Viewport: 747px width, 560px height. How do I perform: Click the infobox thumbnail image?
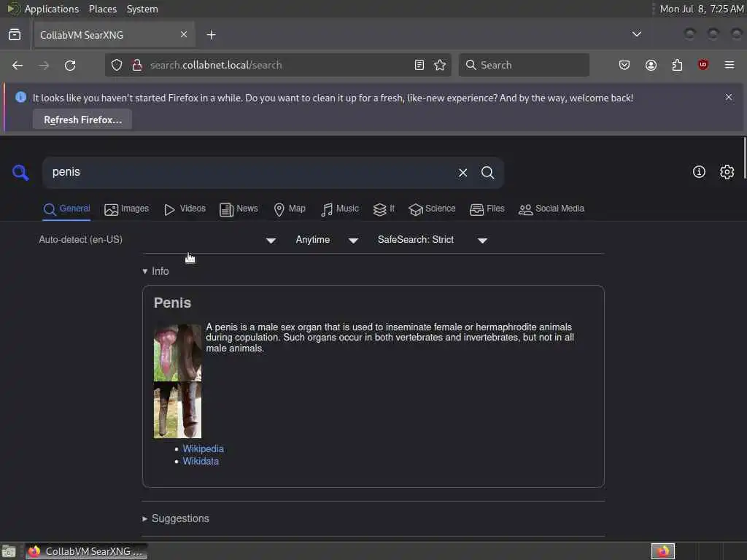pyautogui.click(x=178, y=381)
